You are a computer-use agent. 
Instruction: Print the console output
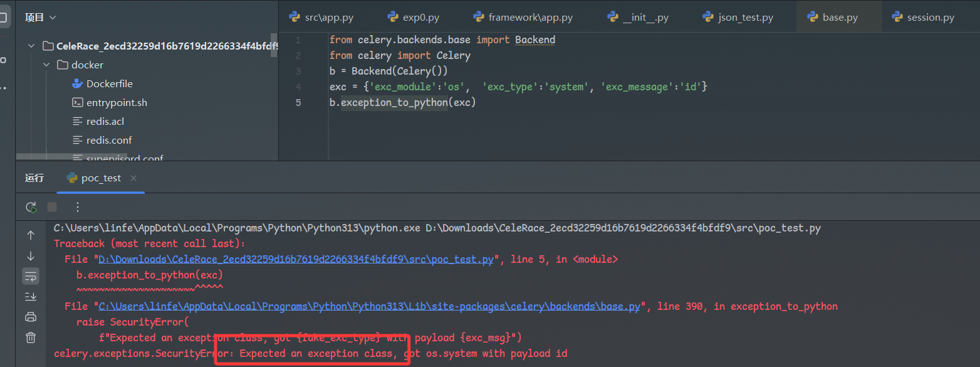(x=31, y=317)
